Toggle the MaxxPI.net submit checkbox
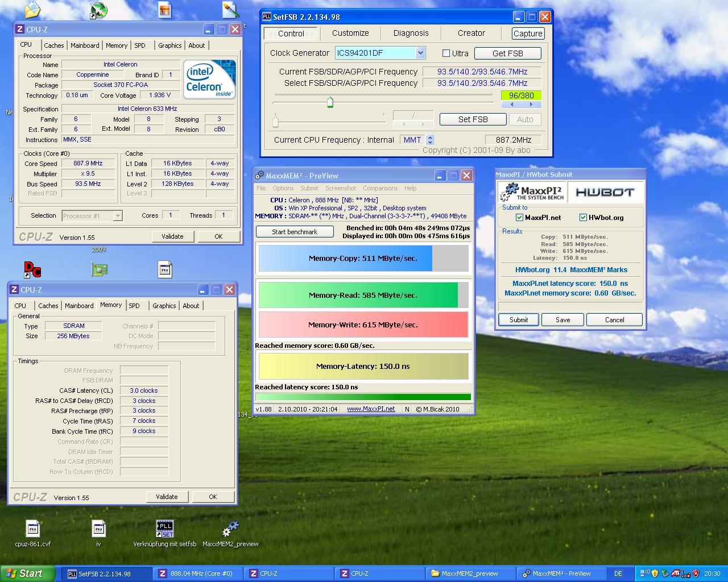The height and width of the screenshot is (582, 728). (x=519, y=218)
